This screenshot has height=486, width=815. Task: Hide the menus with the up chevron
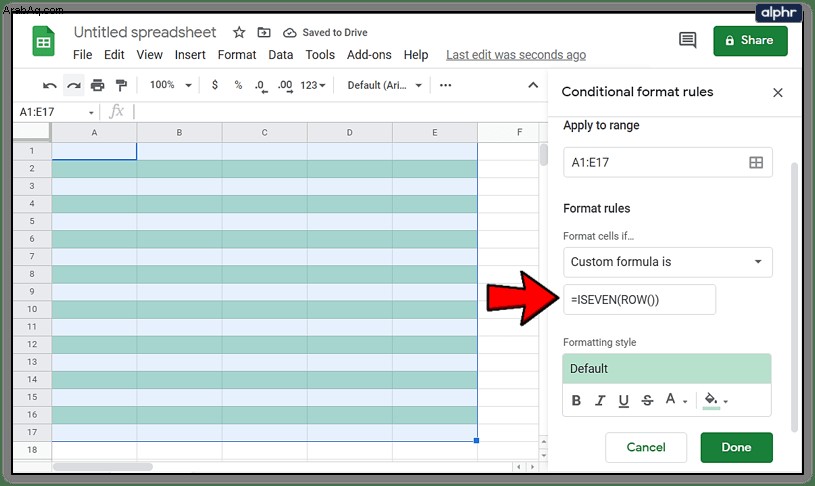tap(533, 85)
